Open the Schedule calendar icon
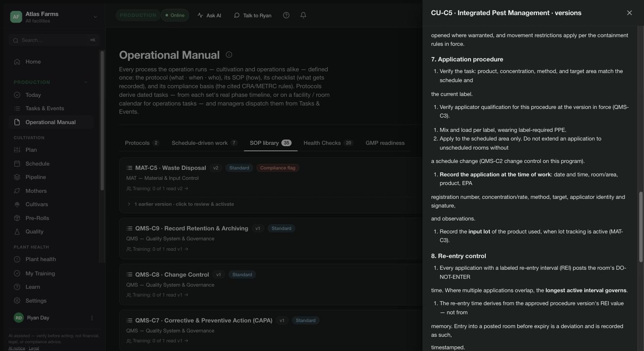Image resolution: width=644 pixels, height=351 pixels. [x=17, y=164]
